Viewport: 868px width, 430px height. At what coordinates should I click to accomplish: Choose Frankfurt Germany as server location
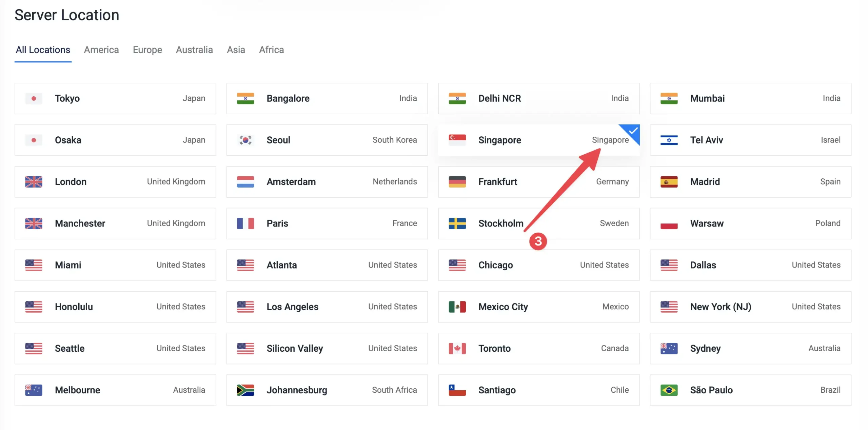pos(538,182)
